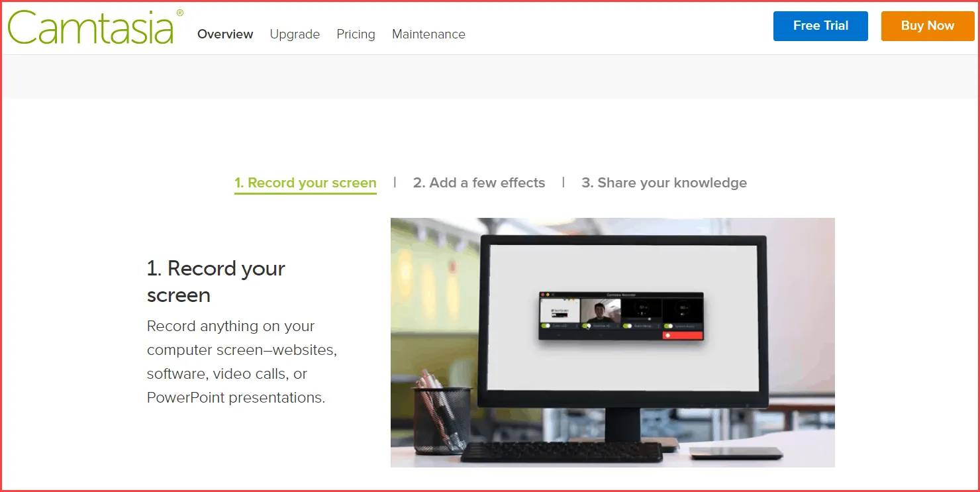Select the "1. Record your screen" tab
This screenshot has width=980, height=492.
pos(305,183)
